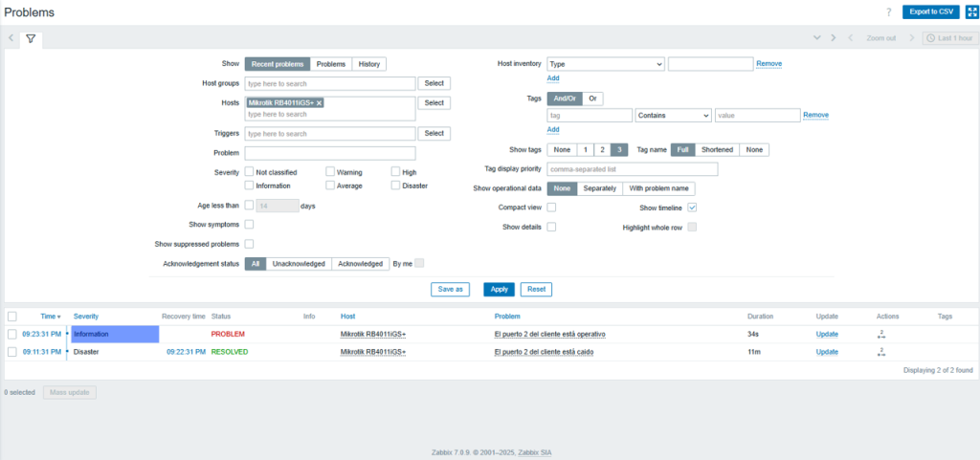980x460 pixels.
Task: Focus the Tag display priority field
Action: [633, 169]
